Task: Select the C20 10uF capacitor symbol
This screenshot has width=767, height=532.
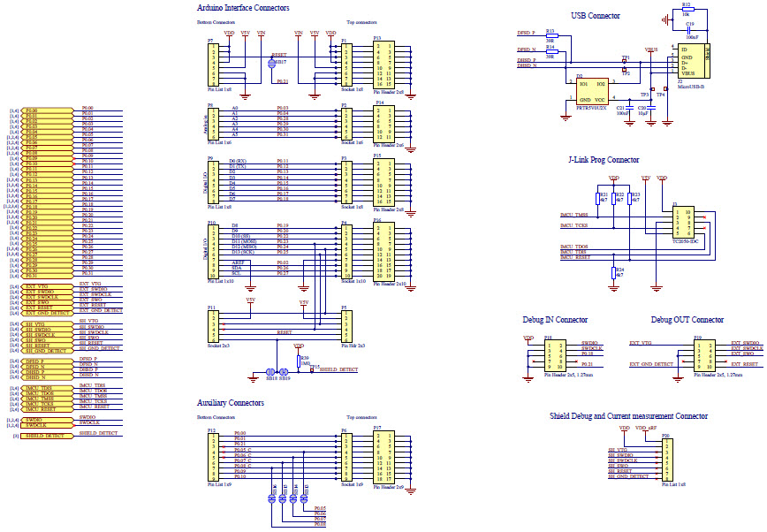Action: click(651, 108)
